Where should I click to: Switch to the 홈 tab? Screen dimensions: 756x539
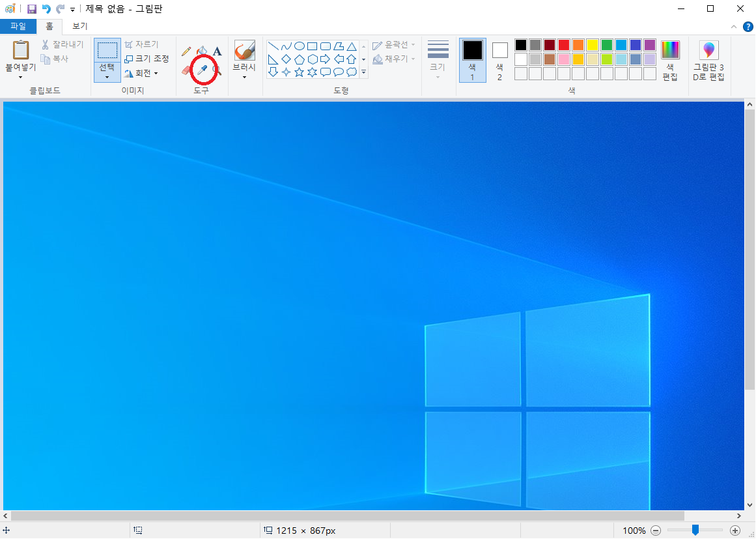pos(49,27)
